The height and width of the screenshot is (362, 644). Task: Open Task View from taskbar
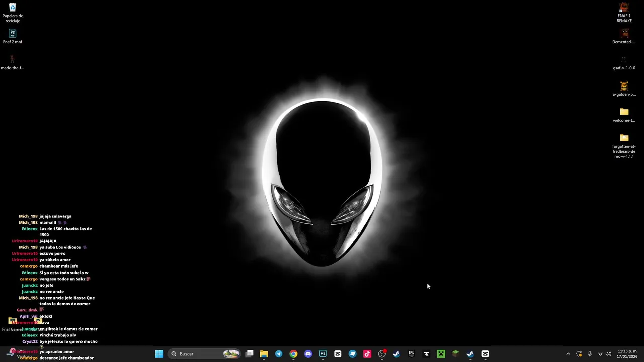tap(249, 354)
